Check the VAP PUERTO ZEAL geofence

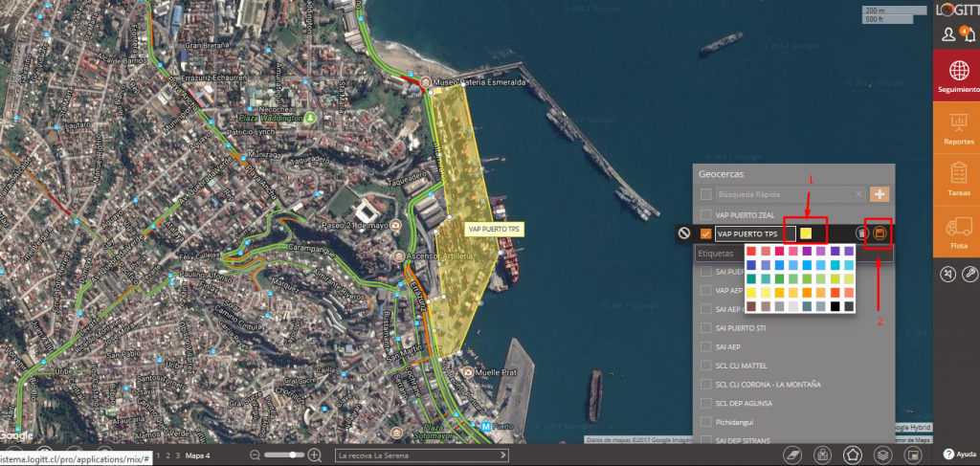tap(705, 214)
